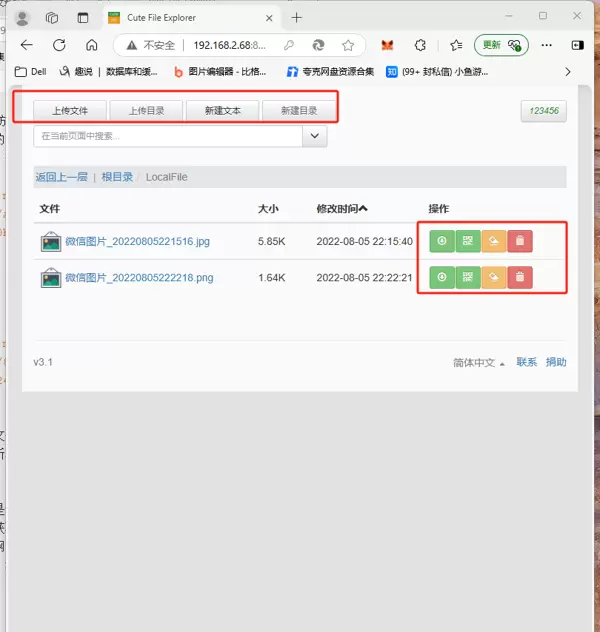Click the search-in-current-page input field

click(168, 136)
